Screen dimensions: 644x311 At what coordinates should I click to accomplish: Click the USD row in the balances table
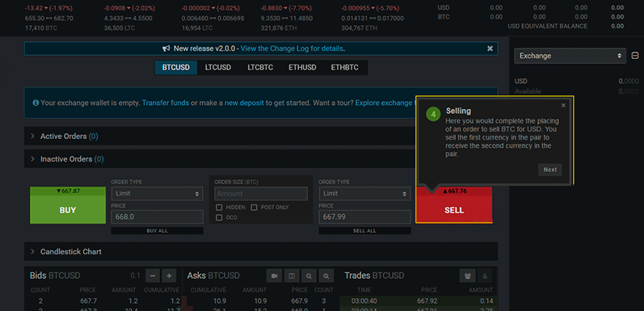531,8
